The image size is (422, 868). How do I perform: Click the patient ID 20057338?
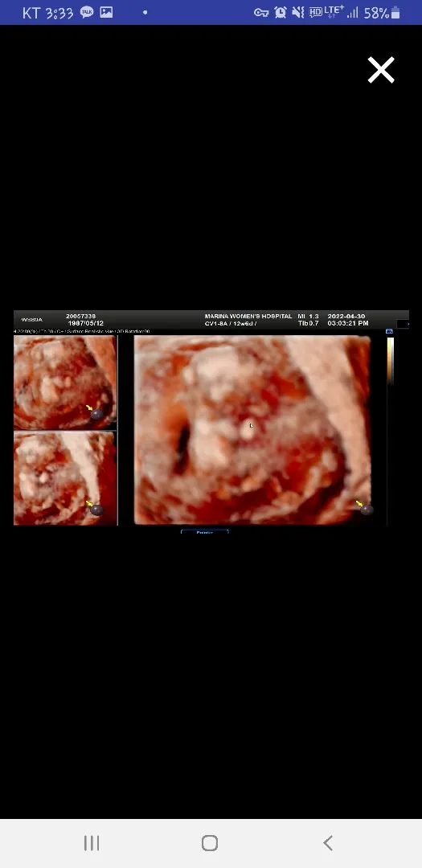click(81, 316)
